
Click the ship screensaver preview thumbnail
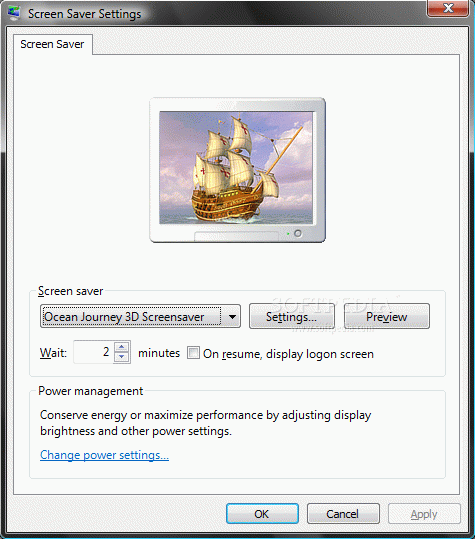click(236, 168)
